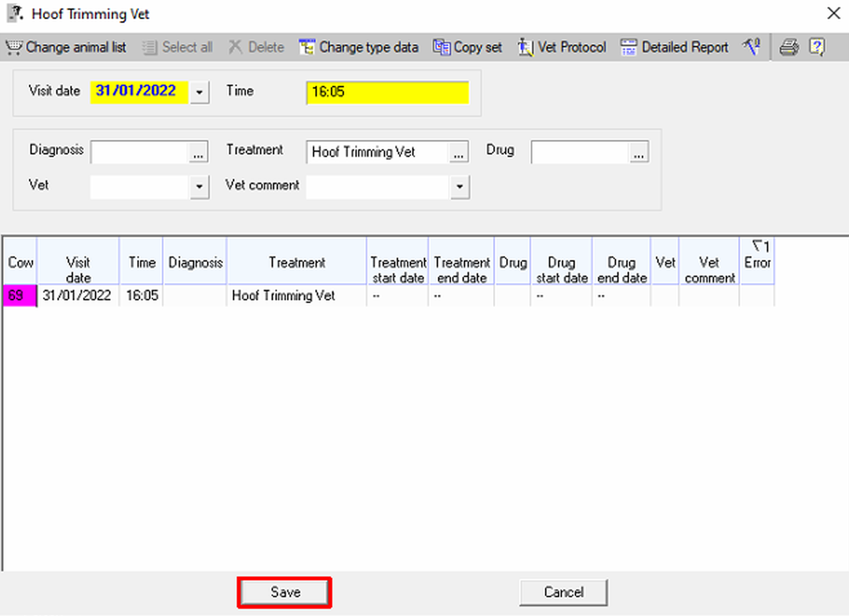Image resolution: width=849 pixels, height=616 pixels.
Task: Expand the Vet comment dropdown
Action: pos(460,186)
